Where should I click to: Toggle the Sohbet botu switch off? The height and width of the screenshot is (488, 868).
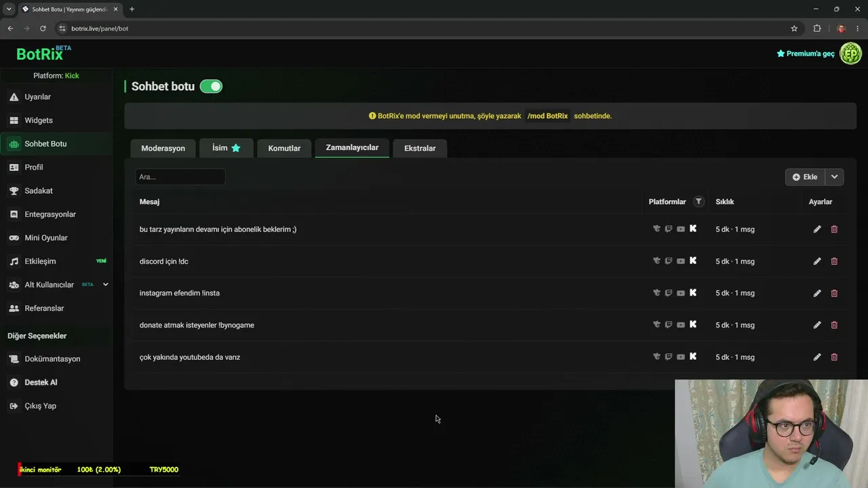(x=211, y=86)
